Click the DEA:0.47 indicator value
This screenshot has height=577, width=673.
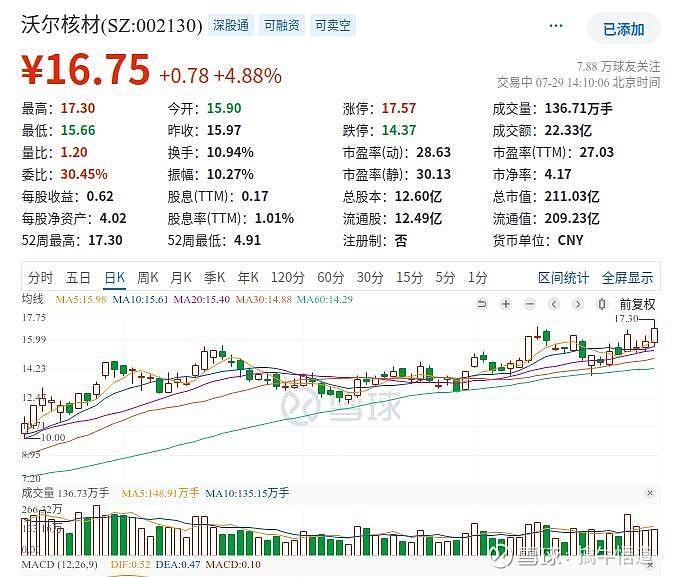click(x=178, y=565)
